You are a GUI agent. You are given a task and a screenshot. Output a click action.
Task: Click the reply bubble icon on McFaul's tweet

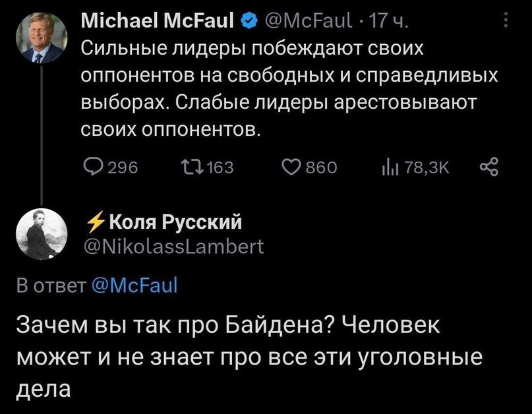coord(93,167)
